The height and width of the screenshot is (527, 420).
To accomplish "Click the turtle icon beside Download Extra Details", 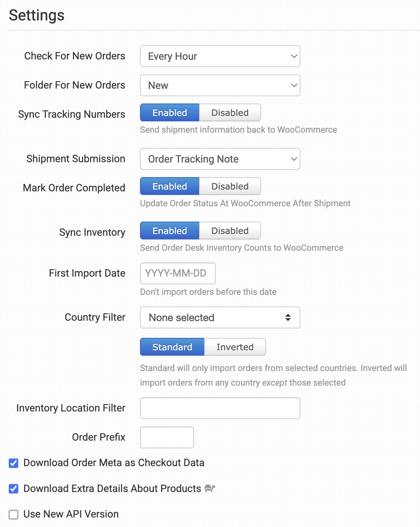I will click(210, 488).
